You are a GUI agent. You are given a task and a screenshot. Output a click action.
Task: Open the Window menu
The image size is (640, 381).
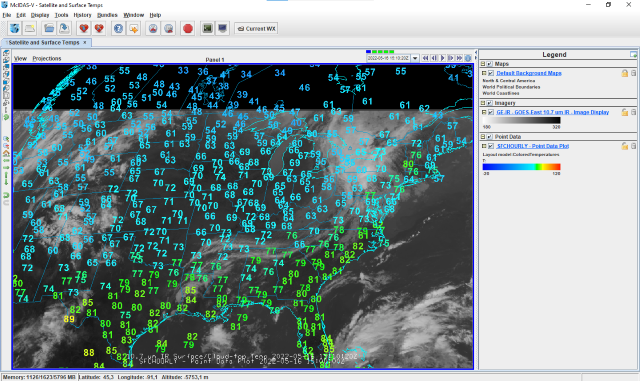(x=133, y=15)
